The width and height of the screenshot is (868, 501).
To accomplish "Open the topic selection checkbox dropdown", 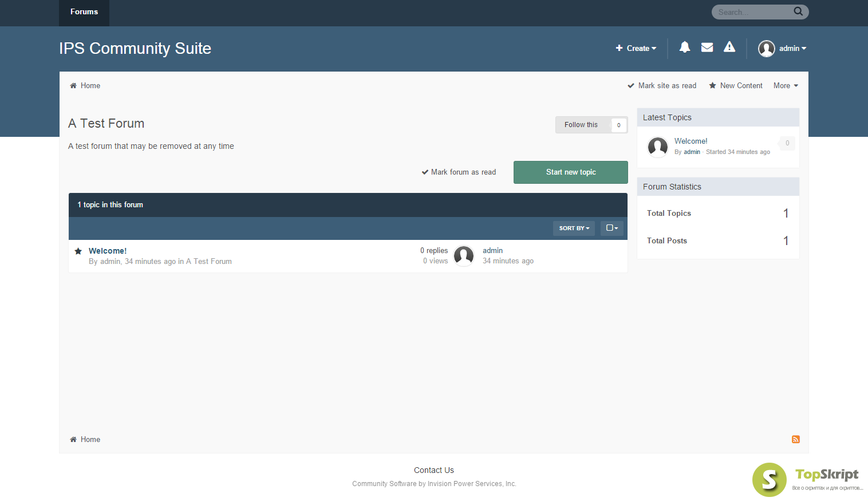I will (612, 228).
